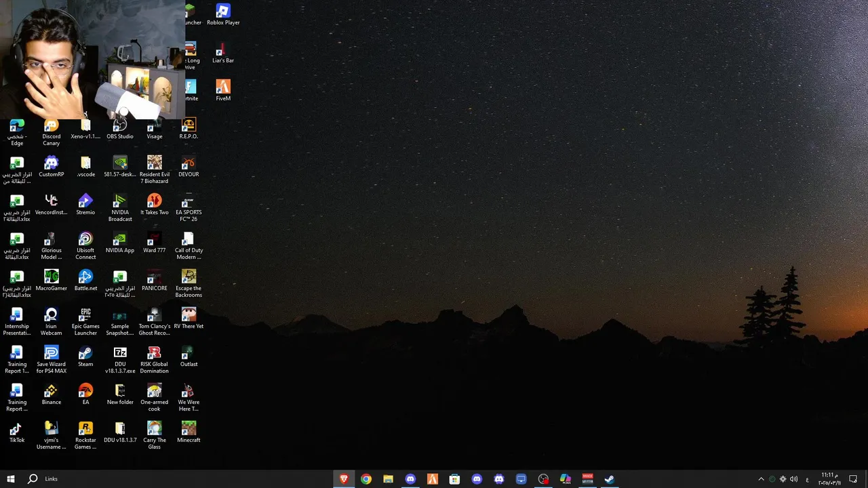868x488 pixels.
Task: Open the Roblox Player desktop shortcut
Action: tap(223, 15)
